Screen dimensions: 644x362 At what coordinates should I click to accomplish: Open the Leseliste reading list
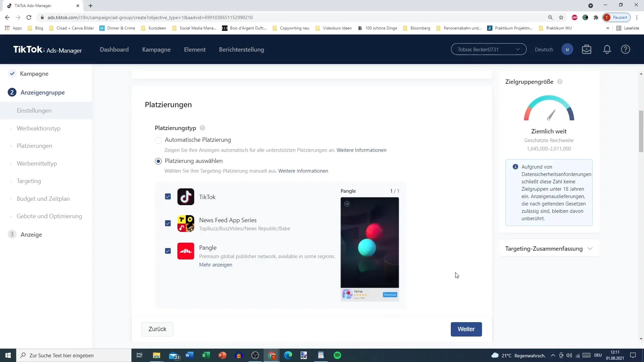[628, 28]
